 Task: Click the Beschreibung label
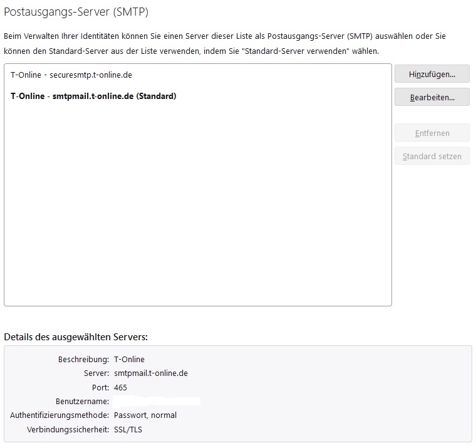tap(83, 359)
